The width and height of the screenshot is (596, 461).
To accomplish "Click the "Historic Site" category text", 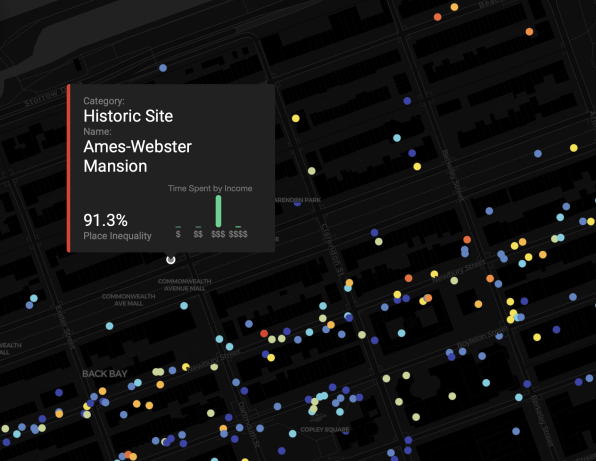I will pos(128,116).
